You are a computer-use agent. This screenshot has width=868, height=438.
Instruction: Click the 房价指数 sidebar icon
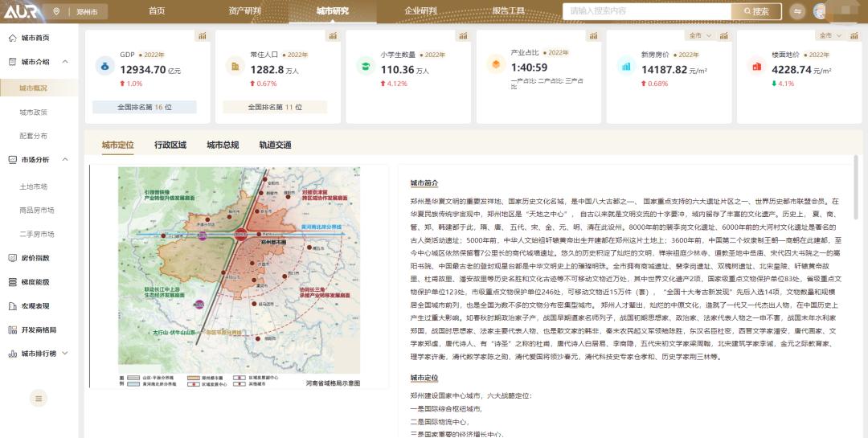click(x=12, y=258)
